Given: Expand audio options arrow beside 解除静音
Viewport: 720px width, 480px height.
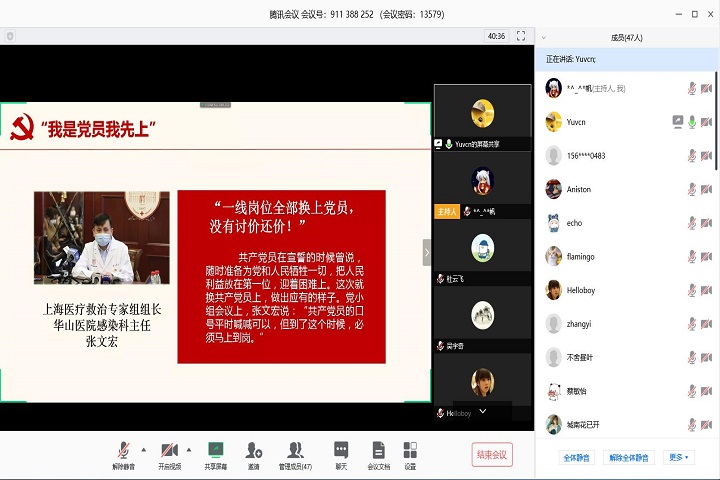Looking at the screenshot, I should click(x=143, y=449).
